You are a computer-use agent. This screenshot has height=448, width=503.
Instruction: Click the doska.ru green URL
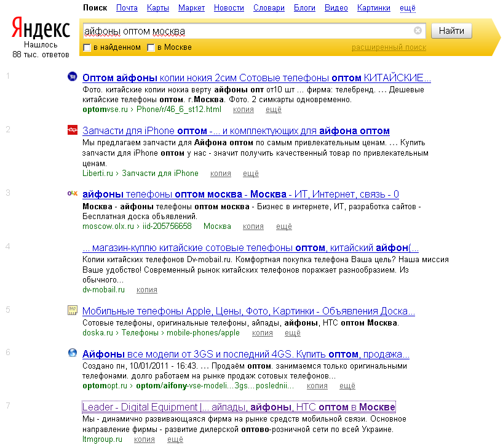pos(98,333)
